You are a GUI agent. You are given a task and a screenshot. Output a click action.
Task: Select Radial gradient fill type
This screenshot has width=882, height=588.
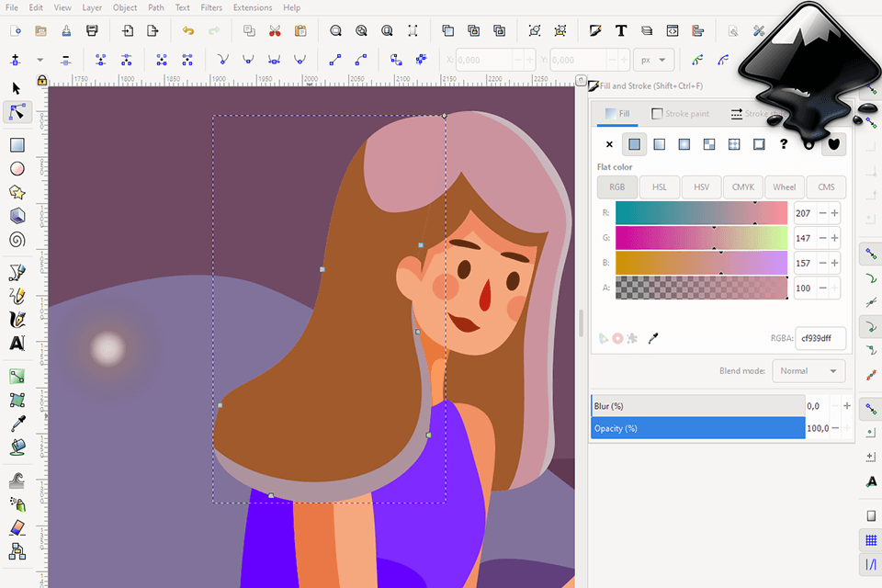684,144
